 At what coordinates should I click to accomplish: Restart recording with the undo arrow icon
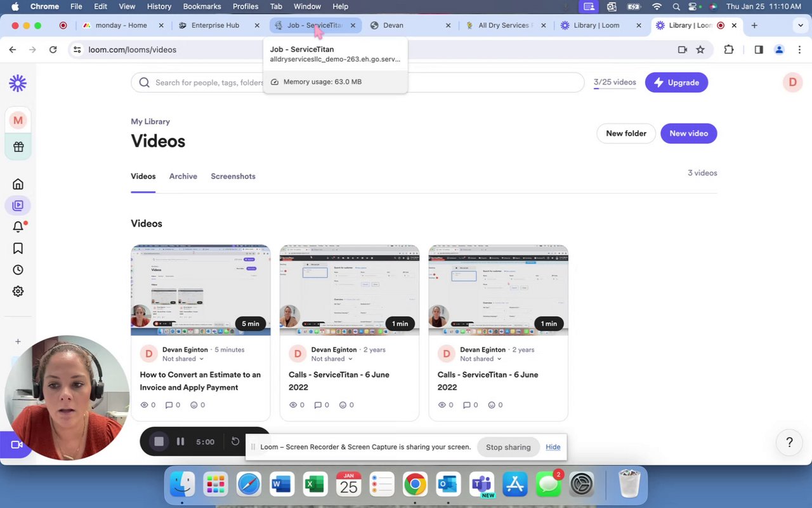tap(235, 441)
